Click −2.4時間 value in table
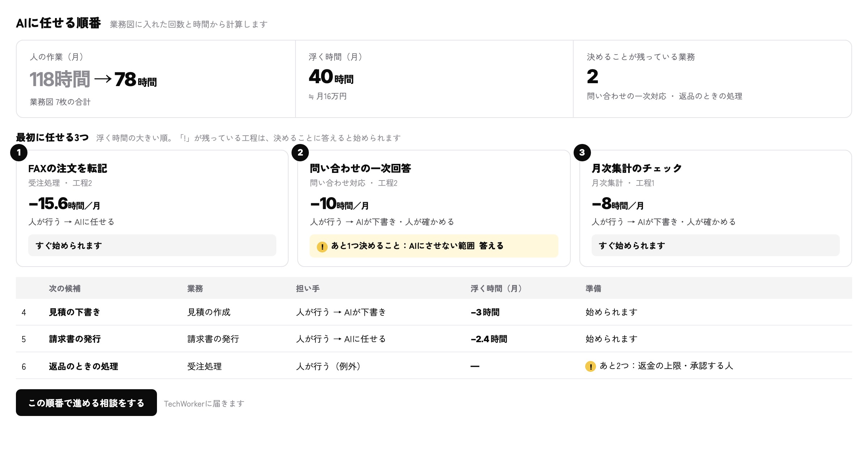 (489, 339)
